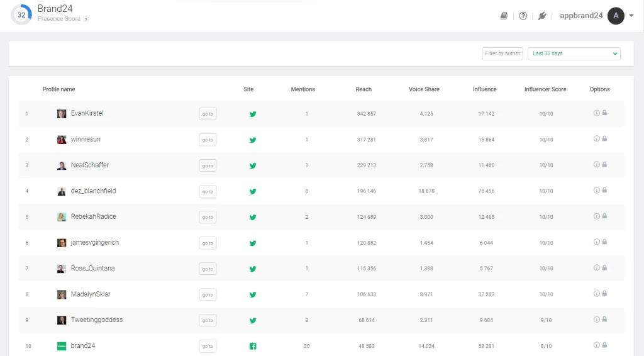Click the go to button for MadalynSklar
The image size is (644, 356).
coord(208,295)
